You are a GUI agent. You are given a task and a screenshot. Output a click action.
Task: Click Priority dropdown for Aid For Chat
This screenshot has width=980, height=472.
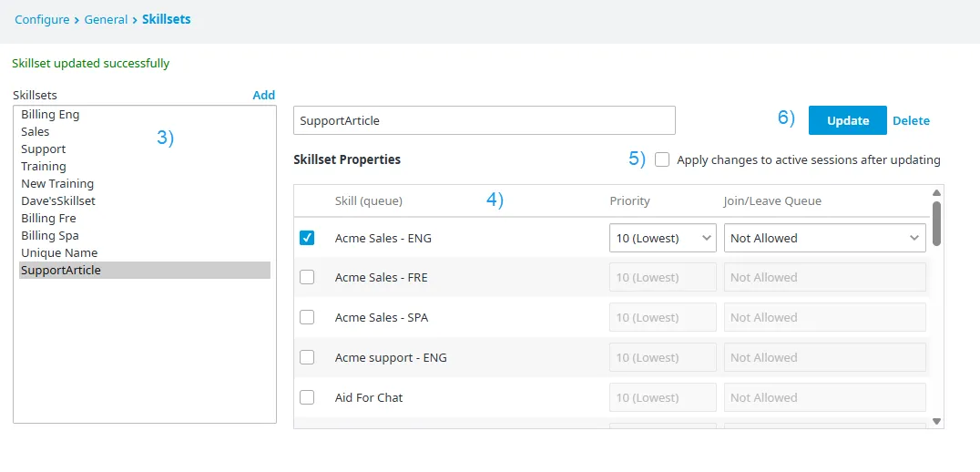(x=662, y=397)
